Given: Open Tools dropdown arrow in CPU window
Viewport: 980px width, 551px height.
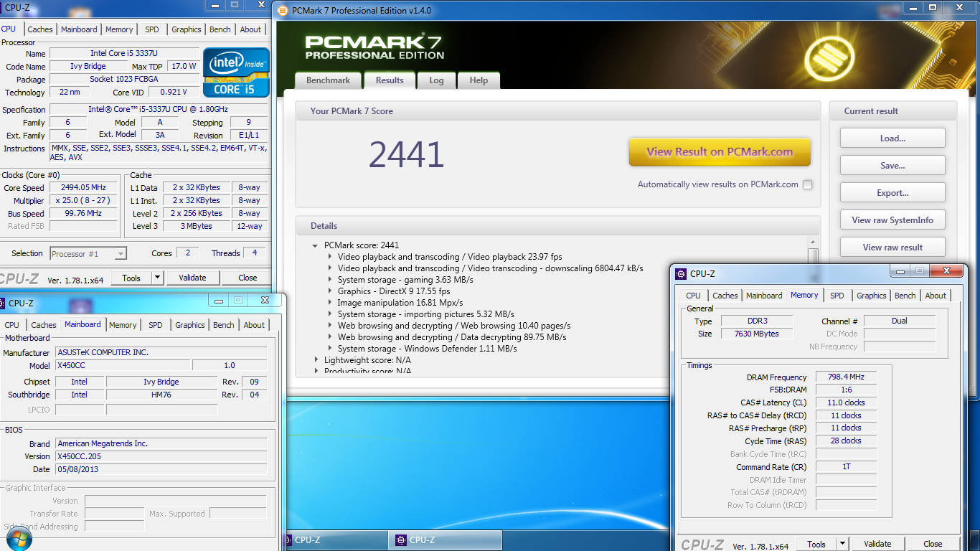Looking at the screenshot, I should (158, 278).
